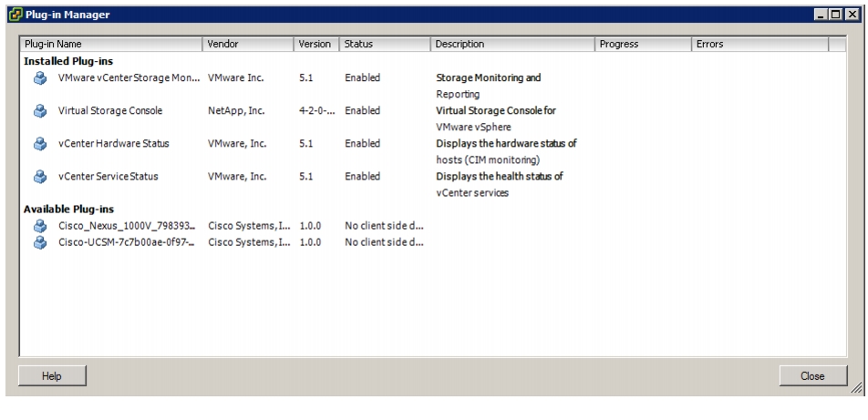This screenshot has width=868, height=420.
Task: Click the Errors column header
Action: click(x=760, y=45)
